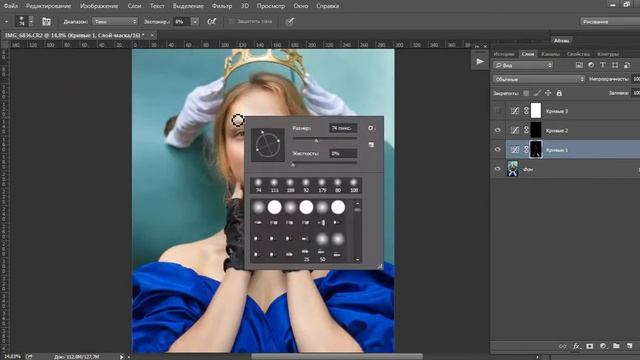
Task: Open the Фильтр menu
Action: [222, 6]
